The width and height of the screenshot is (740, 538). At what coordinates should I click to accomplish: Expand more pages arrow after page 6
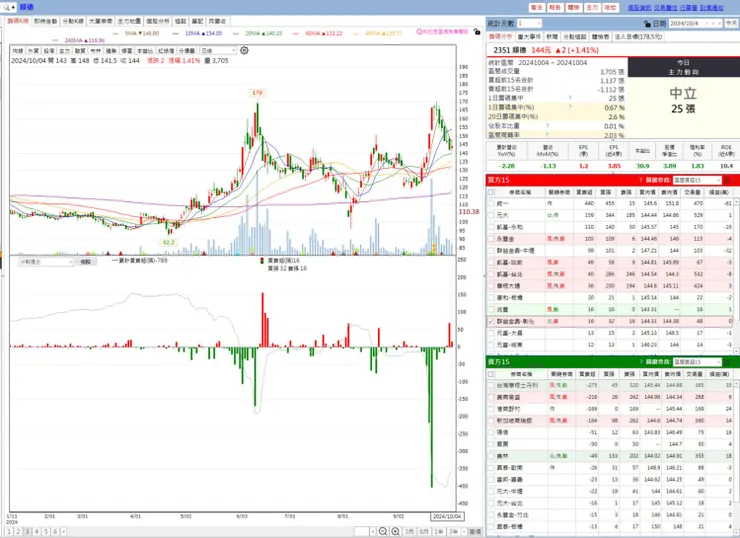[x=63, y=531]
